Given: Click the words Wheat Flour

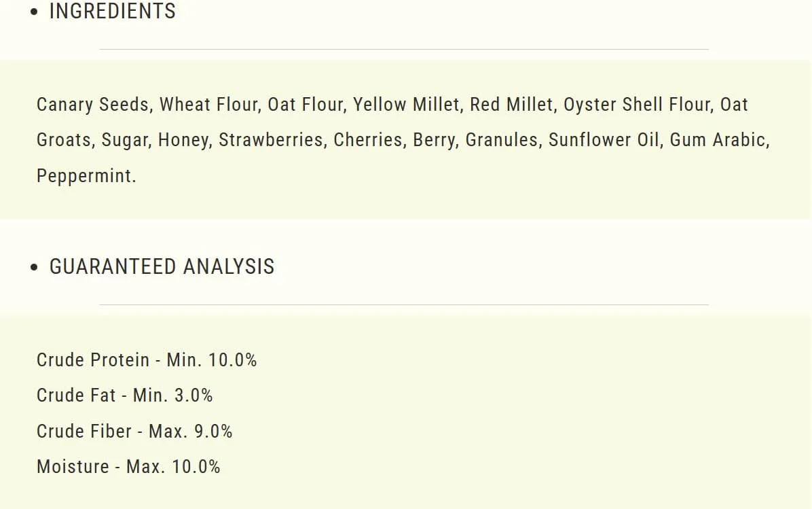Looking at the screenshot, I should 208,105.
